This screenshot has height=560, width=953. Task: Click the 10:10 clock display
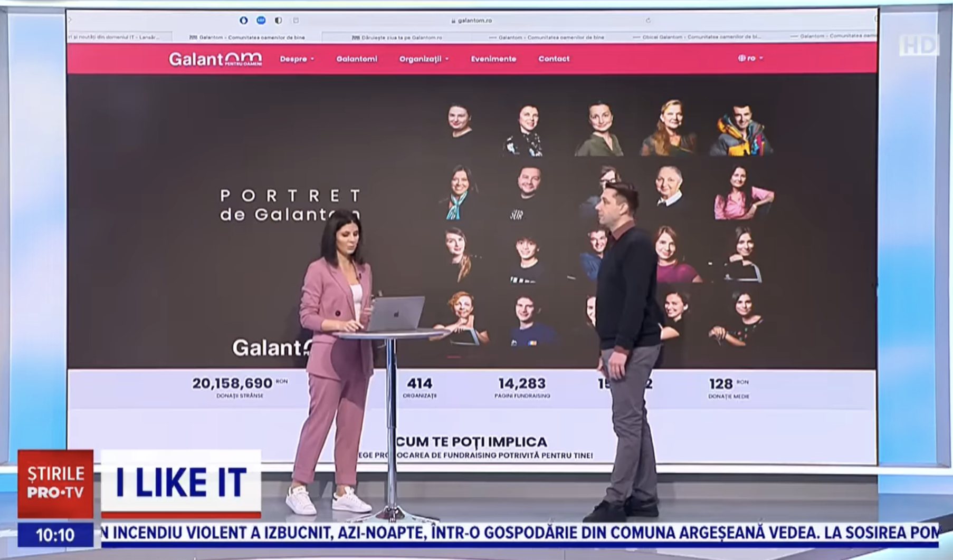(x=55, y=535)
